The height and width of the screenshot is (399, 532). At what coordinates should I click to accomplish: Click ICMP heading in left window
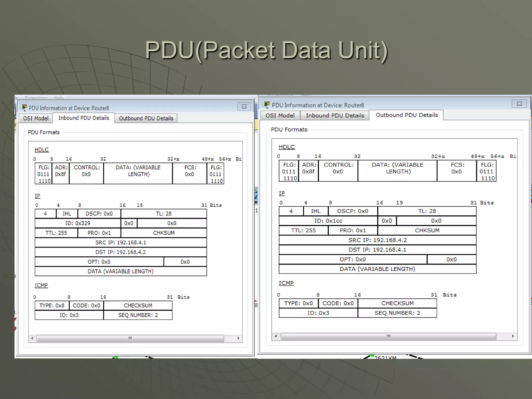click(x=41, y=285)
